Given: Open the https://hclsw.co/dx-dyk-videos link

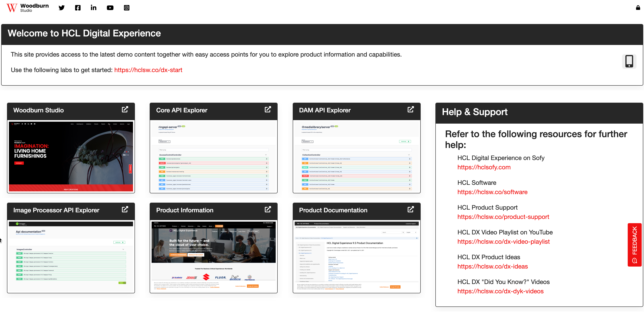Looking at the screenshot, I should 501,291.
